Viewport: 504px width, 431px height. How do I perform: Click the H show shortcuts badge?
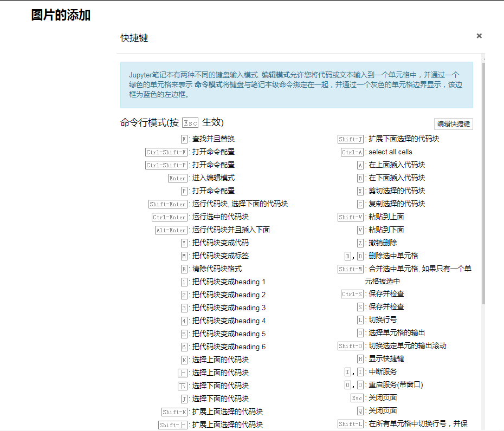[359, 358]
